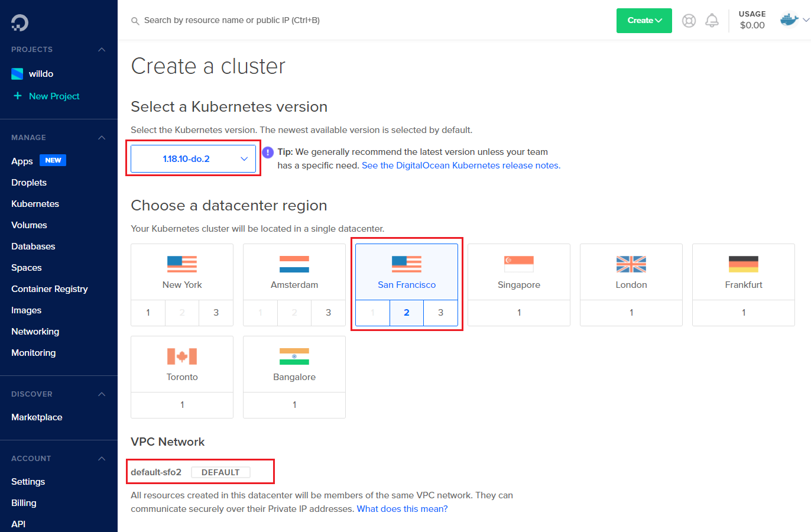Select San Francisco datacenter 2
The image size is (811, 532).
407,313
